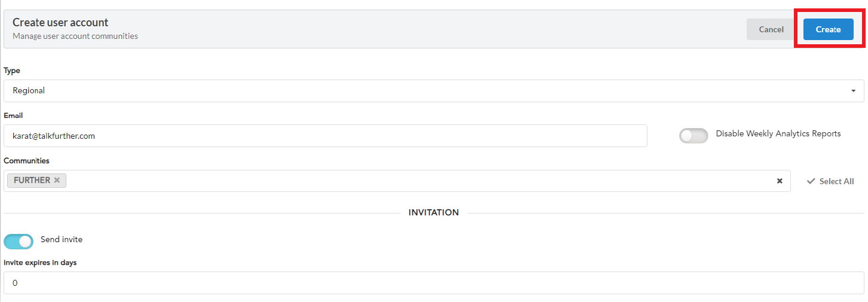Screen dimensions: 868x302
Task: Click the Create user account heading
Action: point(60,23)
